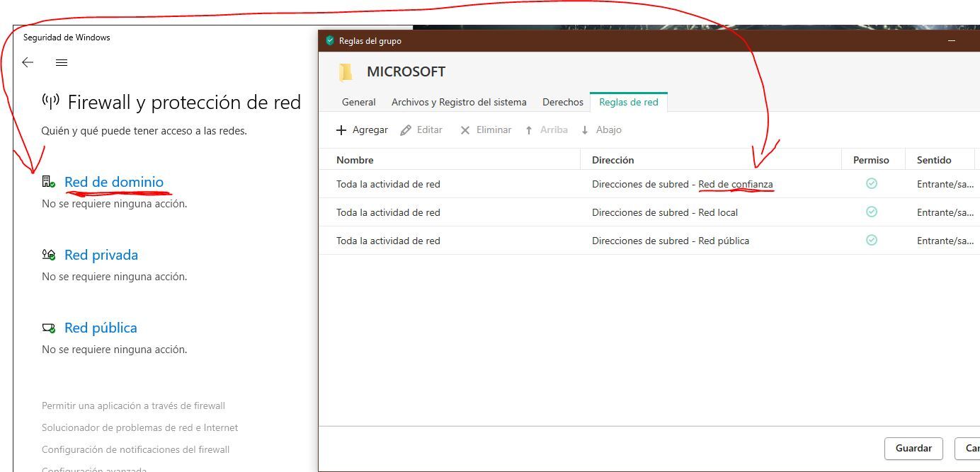The image size is (980, 472).
Task: Click the Firewall antenna heading icon
Action: [50, 102]
